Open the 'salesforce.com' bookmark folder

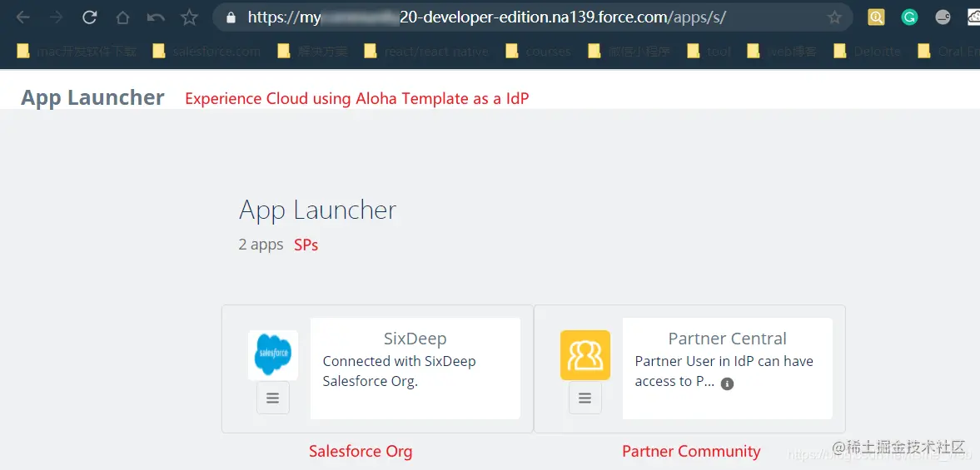[x=206, y=52]
